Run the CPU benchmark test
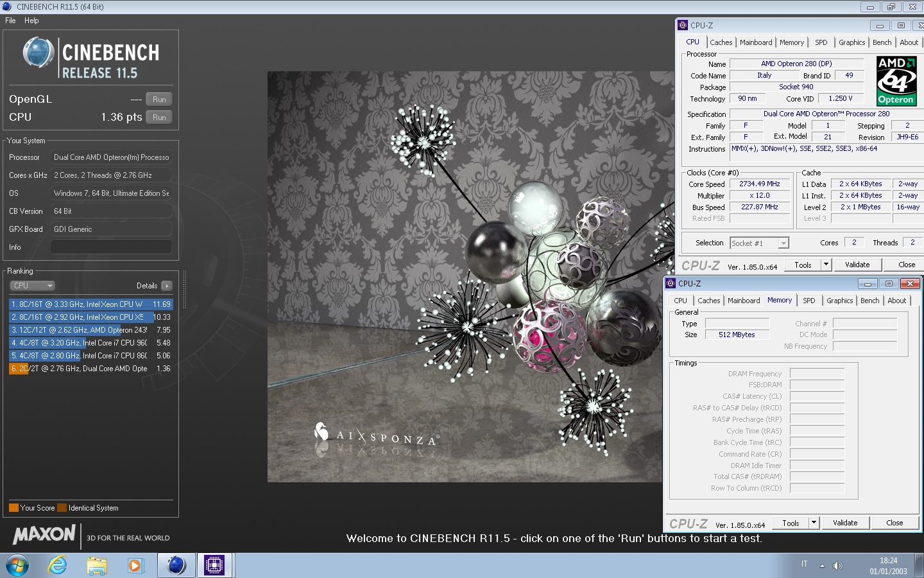Viewport: 924px width, 578px height. (x=159, y=118)
